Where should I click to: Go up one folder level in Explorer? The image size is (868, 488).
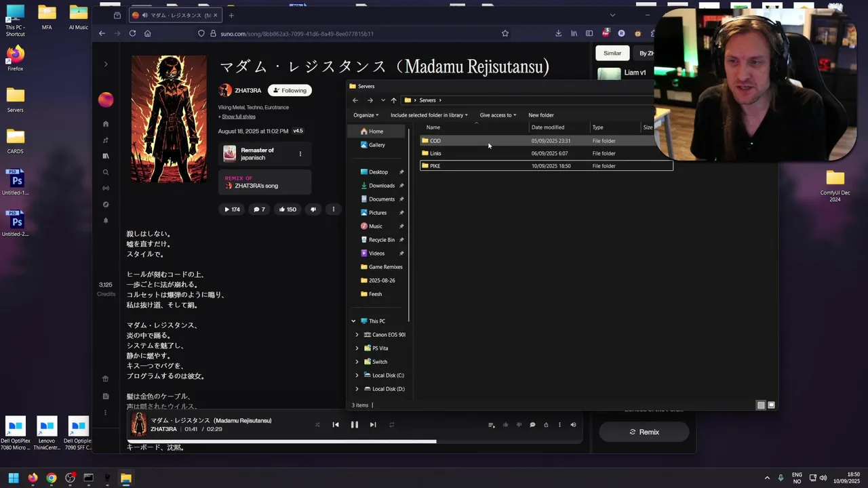(393, 100)
